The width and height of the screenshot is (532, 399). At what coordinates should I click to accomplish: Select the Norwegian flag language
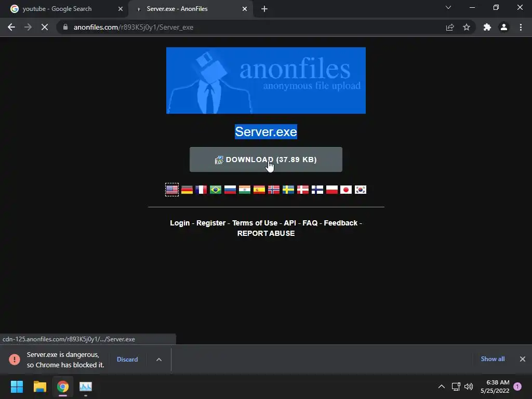click(x=274, y=190)
